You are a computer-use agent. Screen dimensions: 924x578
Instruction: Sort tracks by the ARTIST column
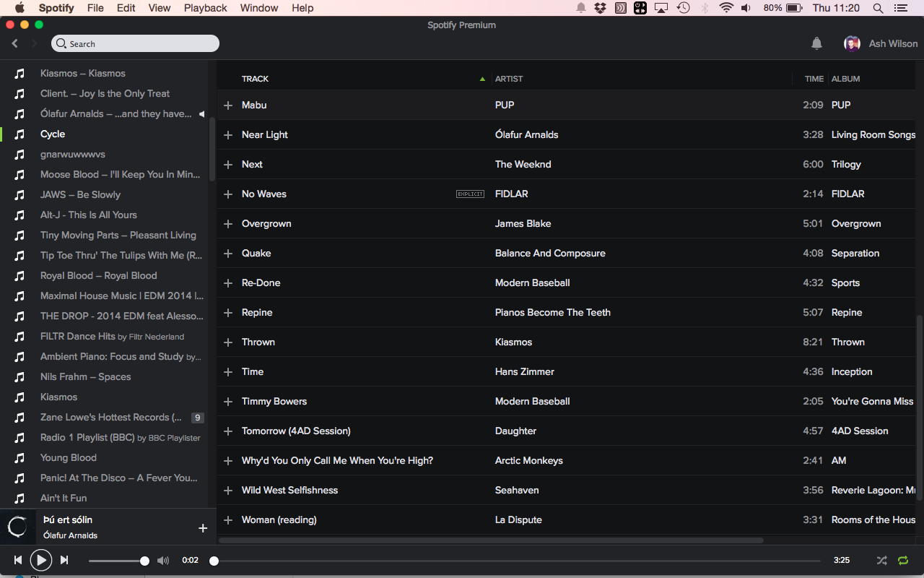509,79
